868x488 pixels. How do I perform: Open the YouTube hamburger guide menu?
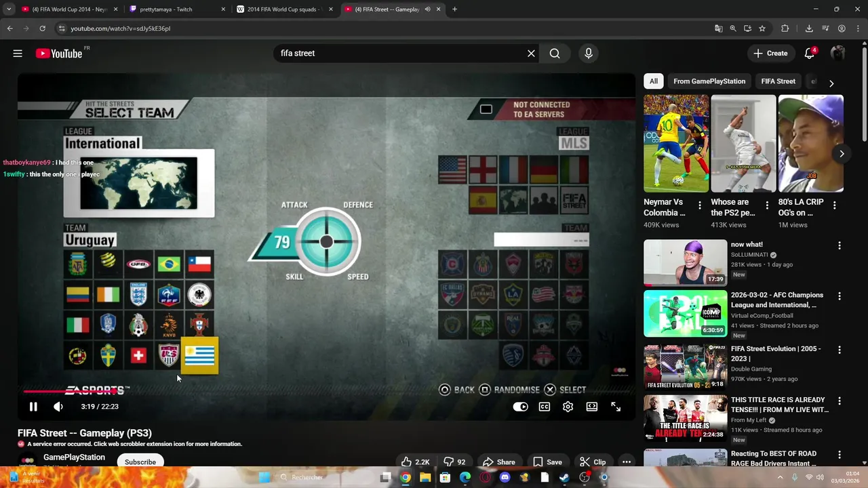click(18, 54)
